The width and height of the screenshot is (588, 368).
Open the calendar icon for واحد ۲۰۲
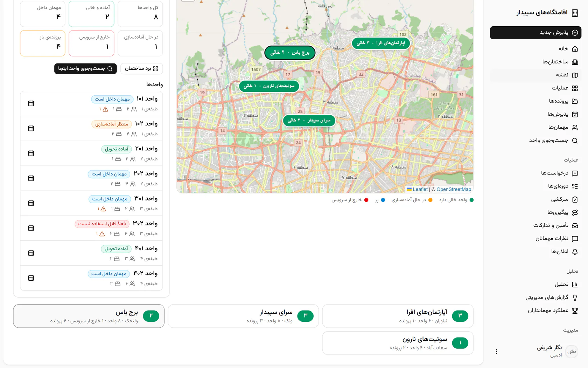[x=31, y=178]
